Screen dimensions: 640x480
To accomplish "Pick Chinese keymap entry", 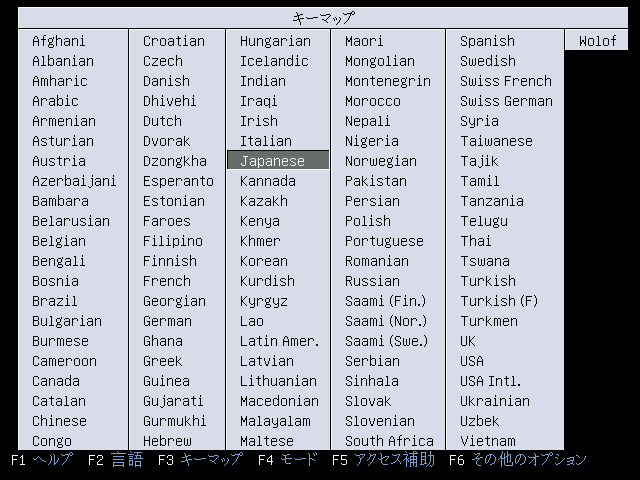I will [x=59, y=421].
